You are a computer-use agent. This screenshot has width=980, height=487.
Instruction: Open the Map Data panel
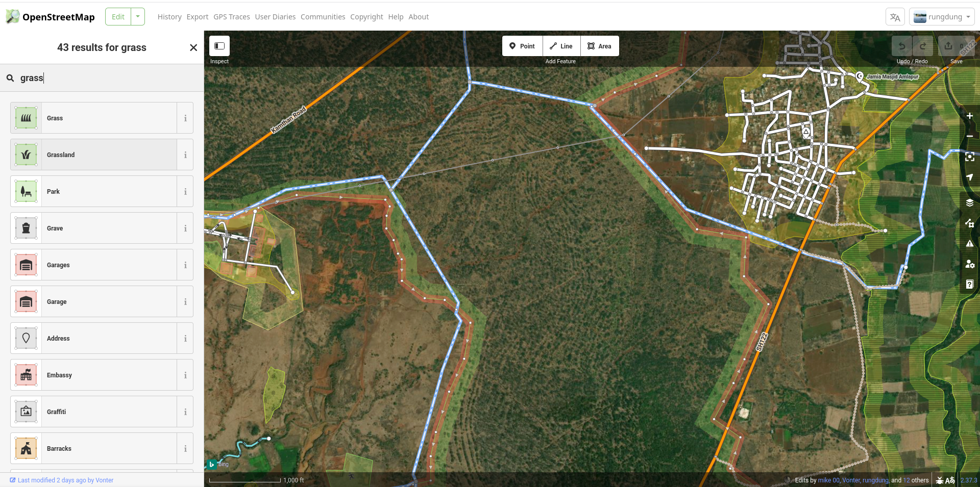point(969,223)
